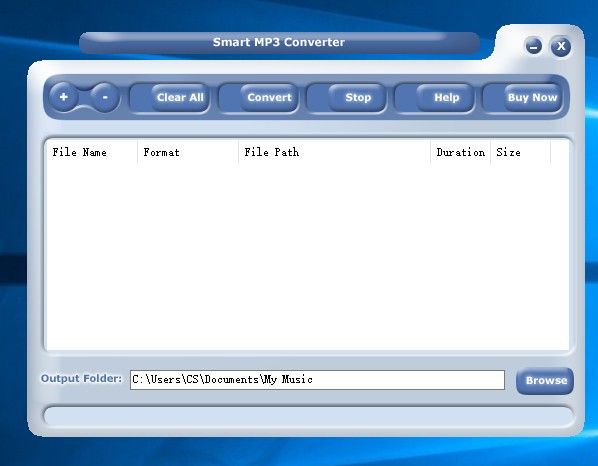598x466 pixels.
Task: Sort by the Size column header
Action: (x=520, y=152)
